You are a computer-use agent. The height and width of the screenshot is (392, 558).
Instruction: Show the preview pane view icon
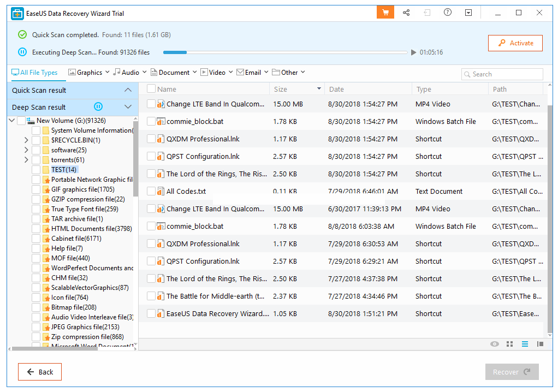pyautogui.click(x=540, y=344)
